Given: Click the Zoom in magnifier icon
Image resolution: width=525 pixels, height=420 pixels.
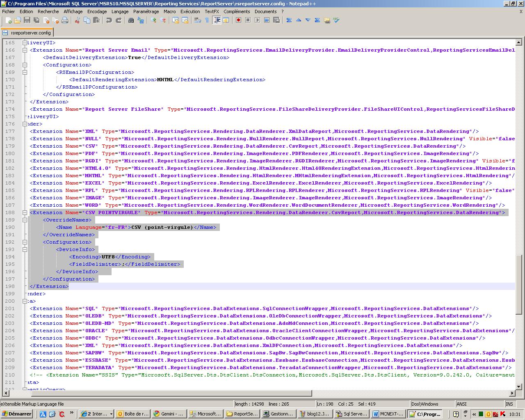Looking at the screenshot, I should click(153, 20).
